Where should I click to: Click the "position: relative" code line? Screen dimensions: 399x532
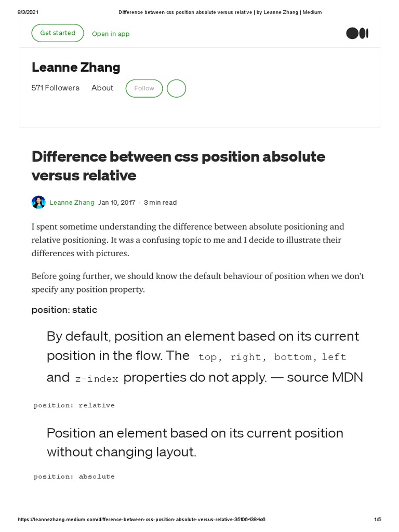(x=74, y=405)
